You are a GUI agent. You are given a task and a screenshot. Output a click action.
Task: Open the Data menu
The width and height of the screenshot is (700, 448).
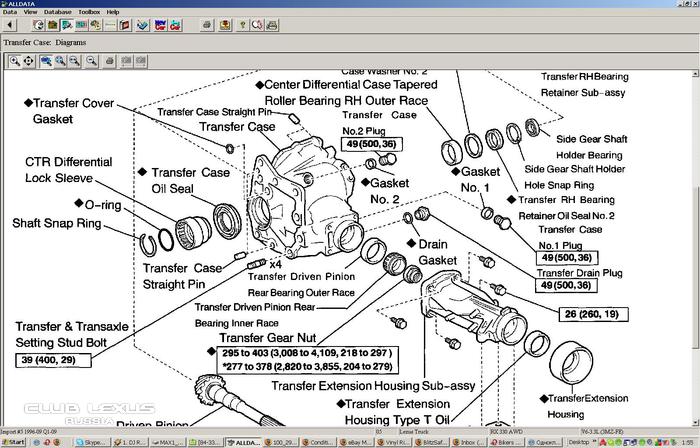9,12
